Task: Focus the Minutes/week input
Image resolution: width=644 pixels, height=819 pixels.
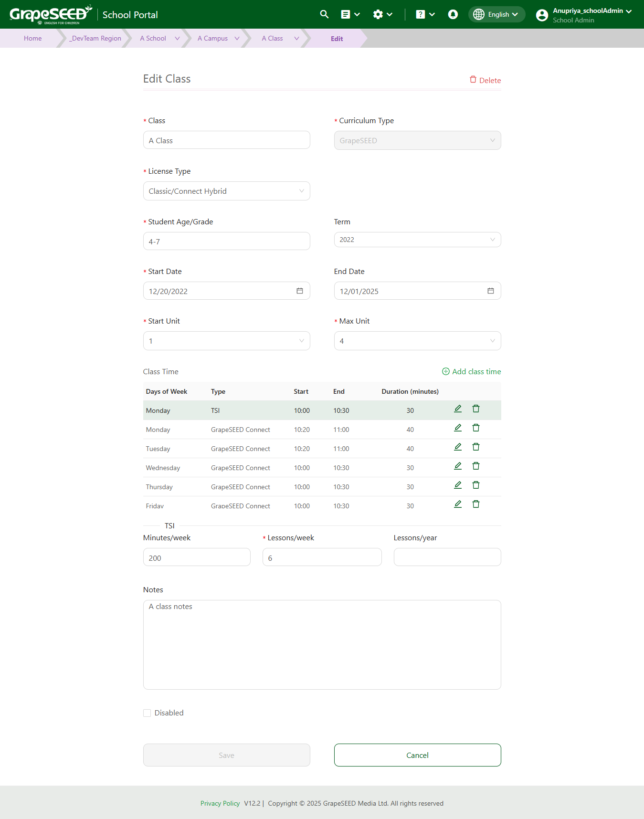Action: click(197, 557)
